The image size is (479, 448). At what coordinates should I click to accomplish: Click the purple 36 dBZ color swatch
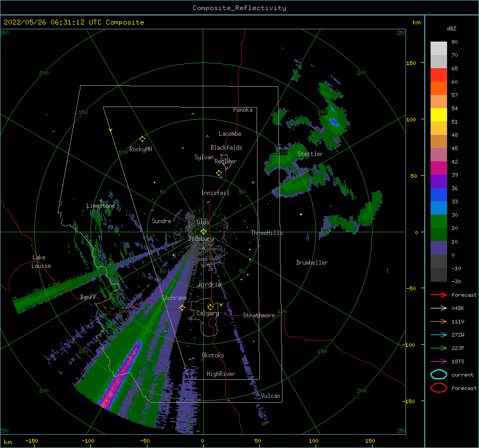(439, 182)
